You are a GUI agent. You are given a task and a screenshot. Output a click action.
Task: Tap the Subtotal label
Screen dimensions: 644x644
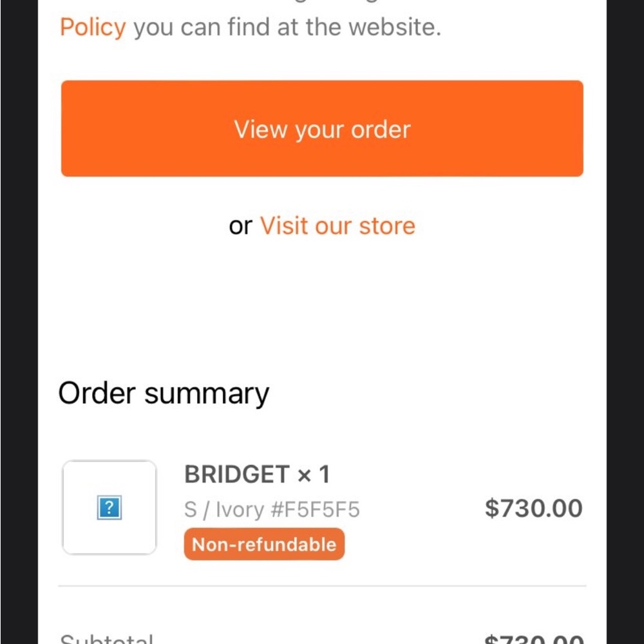[106, 639]
